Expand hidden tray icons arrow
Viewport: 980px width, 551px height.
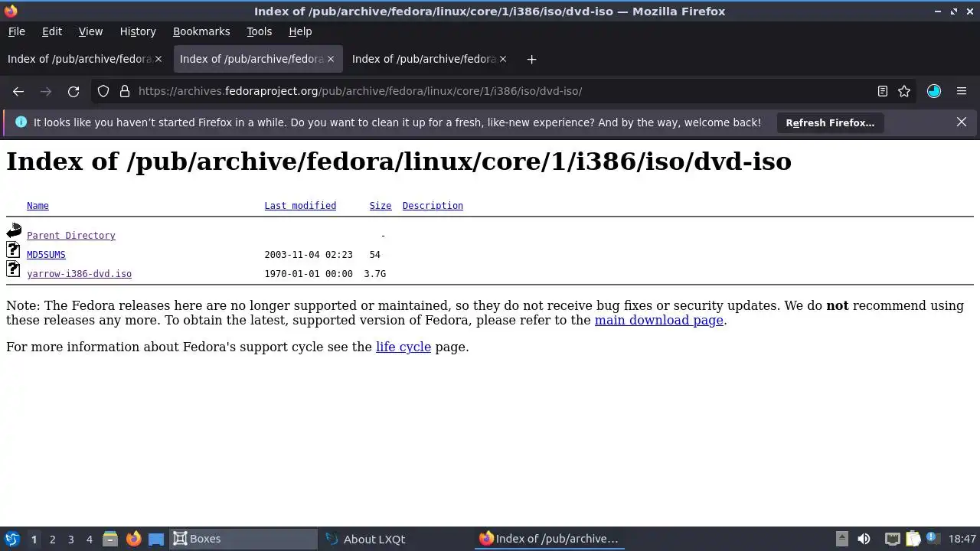coord(841,539)
